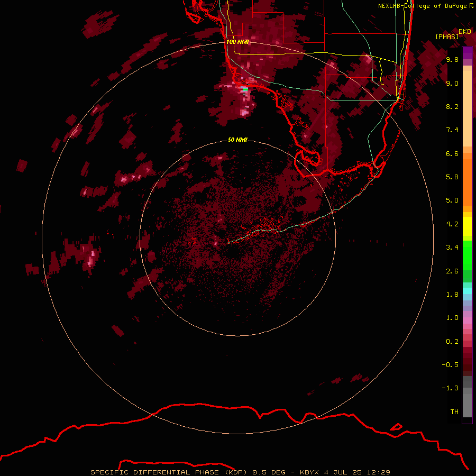Click the "KBYX" station ID in the caption
The height and width of the screenshot is (476, 476).
click(309, 472)
